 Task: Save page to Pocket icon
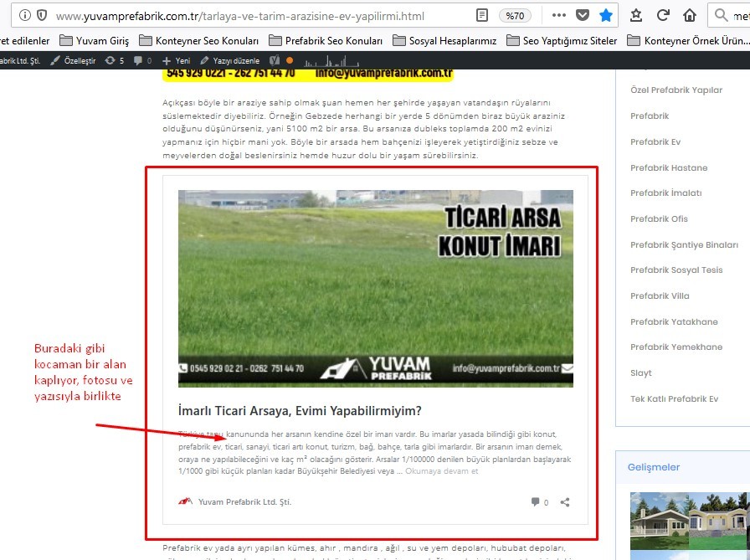click(x=582, y=15)
